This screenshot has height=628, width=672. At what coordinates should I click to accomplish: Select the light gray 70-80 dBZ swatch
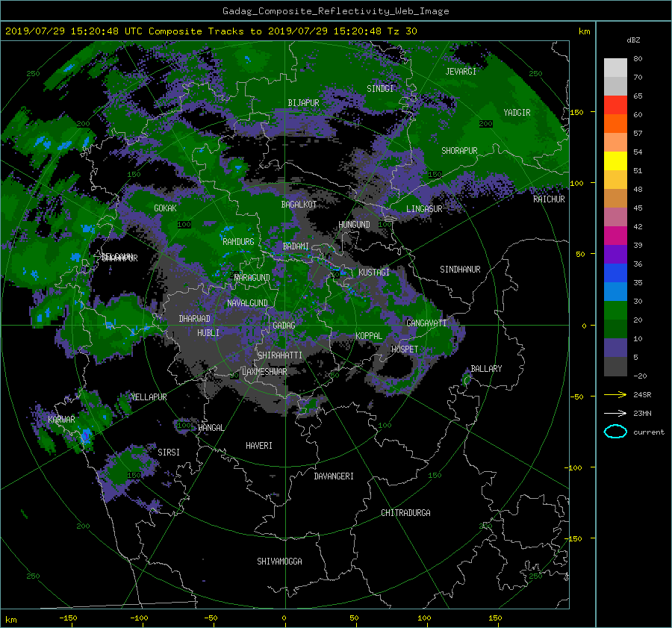point(615,68)
